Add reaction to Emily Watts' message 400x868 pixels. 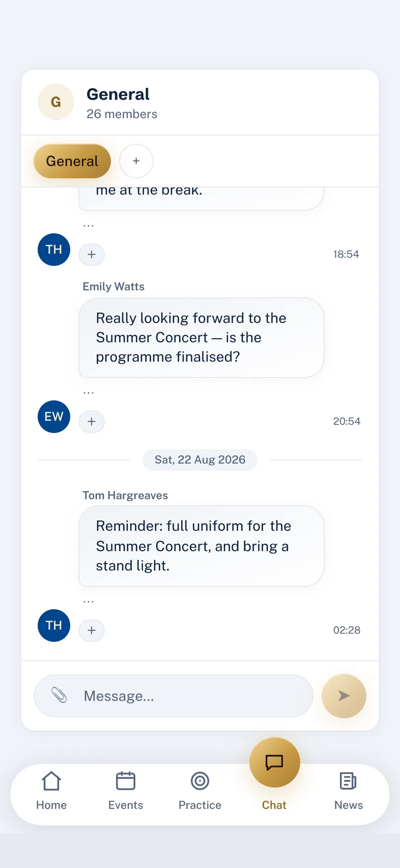click(x=92, y=421)
